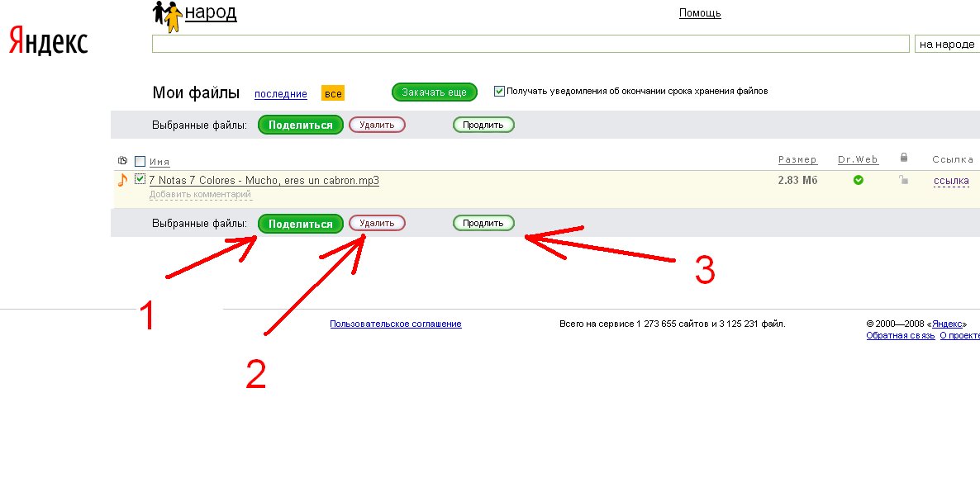Image resolution: width=980 pixels, height=492 pixels.
Task: Open the Народ people logo icon
Action: coord(168,17)
